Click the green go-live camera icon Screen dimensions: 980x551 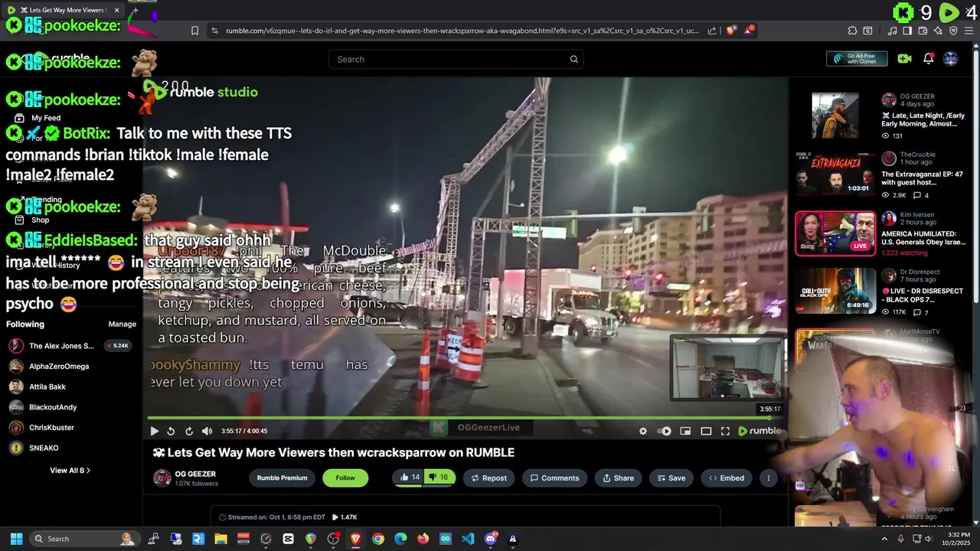[904, 59]
